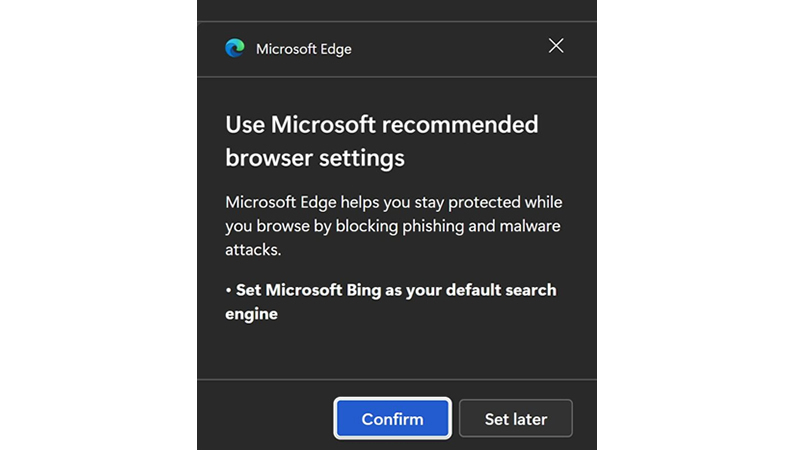Viewport: 800px width, 450px height.
Task: Click white background left of the dialog
Action: coord(98,225)
